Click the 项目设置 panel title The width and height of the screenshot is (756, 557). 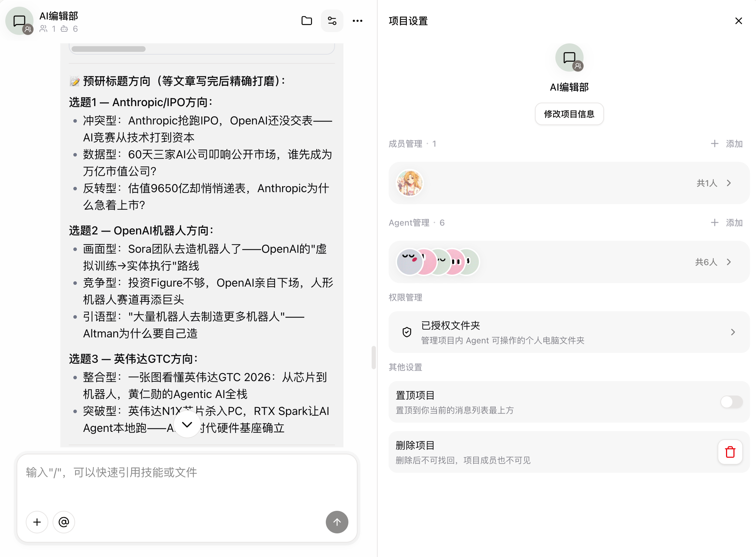(x=408, y=21)
